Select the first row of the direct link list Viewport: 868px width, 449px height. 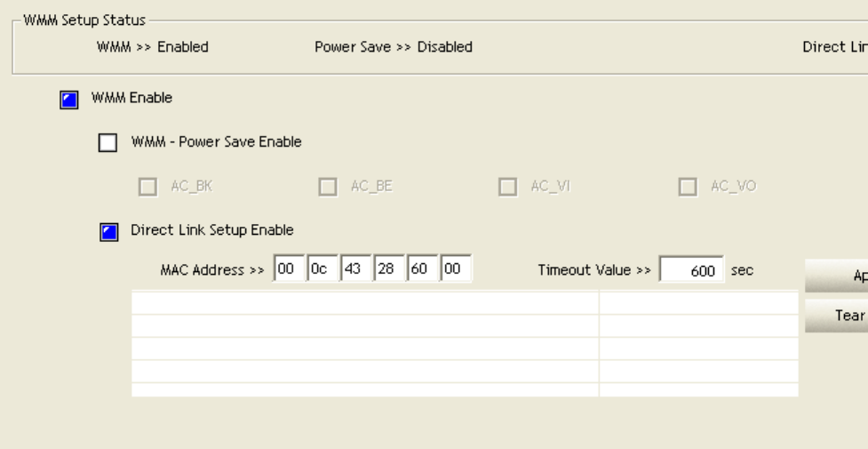[364, 302]
